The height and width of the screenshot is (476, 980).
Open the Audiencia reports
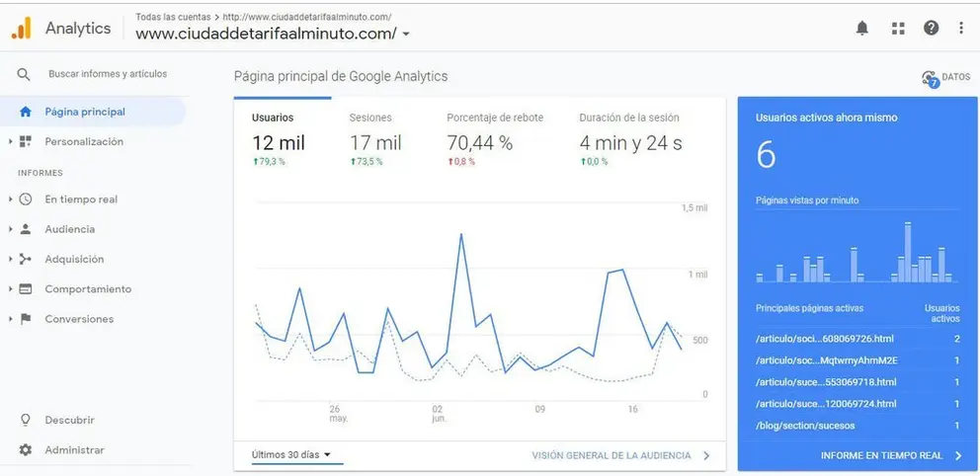pos(70,229)
